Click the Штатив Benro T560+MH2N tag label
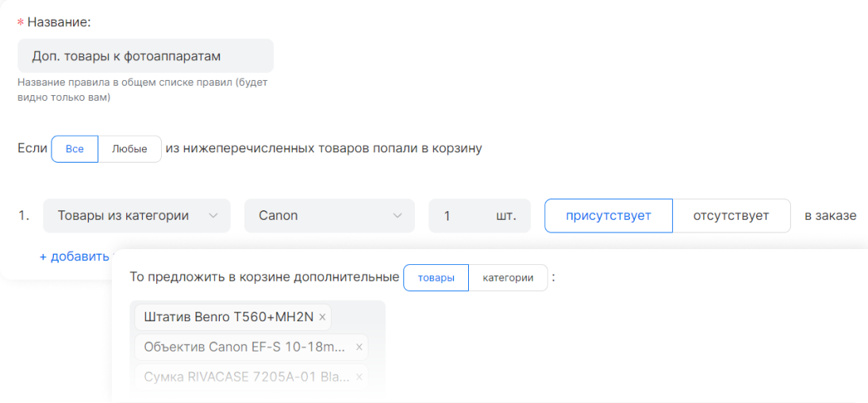The width and height of the screenshot is (868, 403). pyautogui.click(x=226, y=317)
